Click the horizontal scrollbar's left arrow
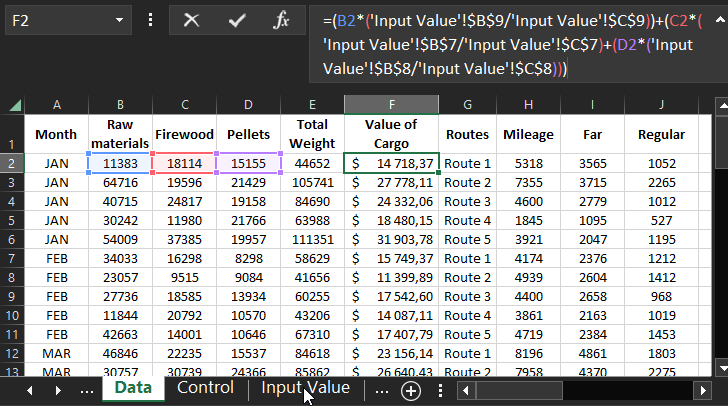Viewport: 728px width, 406px height. (x=466, y=390)
